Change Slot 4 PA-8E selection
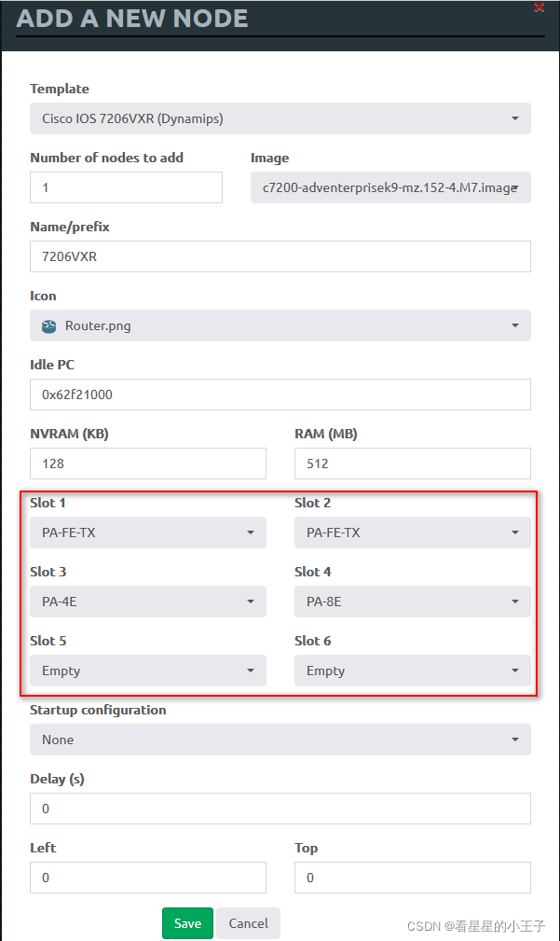Image resolution: width=560 pixels, height=941 pixels. pyautogui.click(x=413, y=602)
